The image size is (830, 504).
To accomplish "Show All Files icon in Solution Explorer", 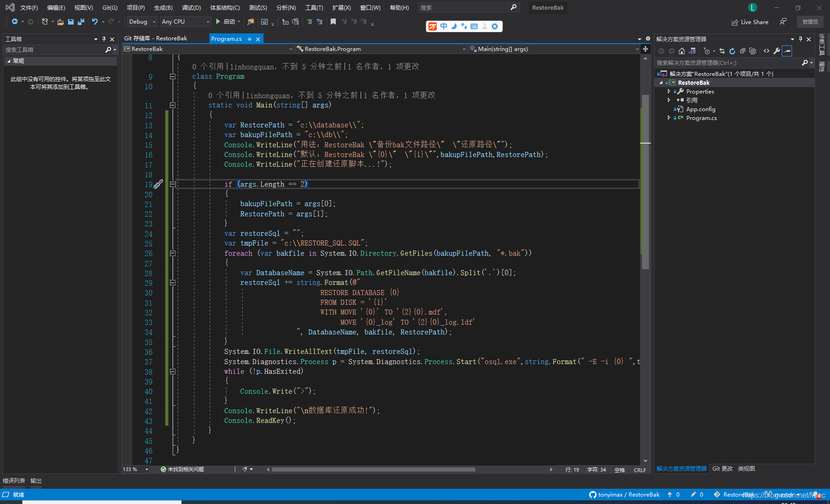I will tap(753, 51).
